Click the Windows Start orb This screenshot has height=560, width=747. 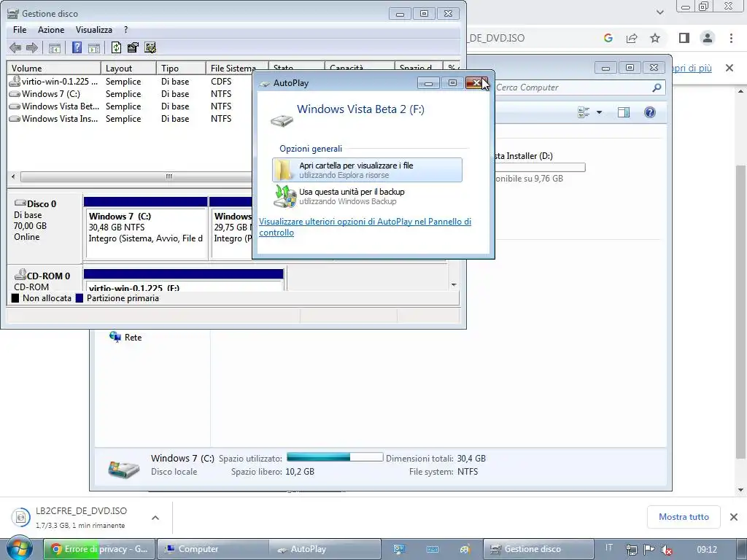(x=19, y=548)
